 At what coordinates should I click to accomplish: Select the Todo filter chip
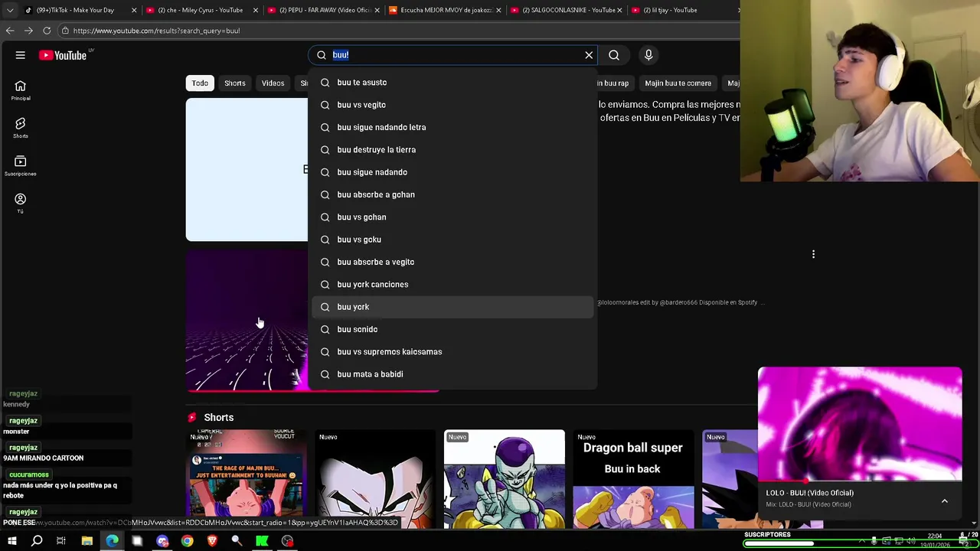(x=200, y=83)
